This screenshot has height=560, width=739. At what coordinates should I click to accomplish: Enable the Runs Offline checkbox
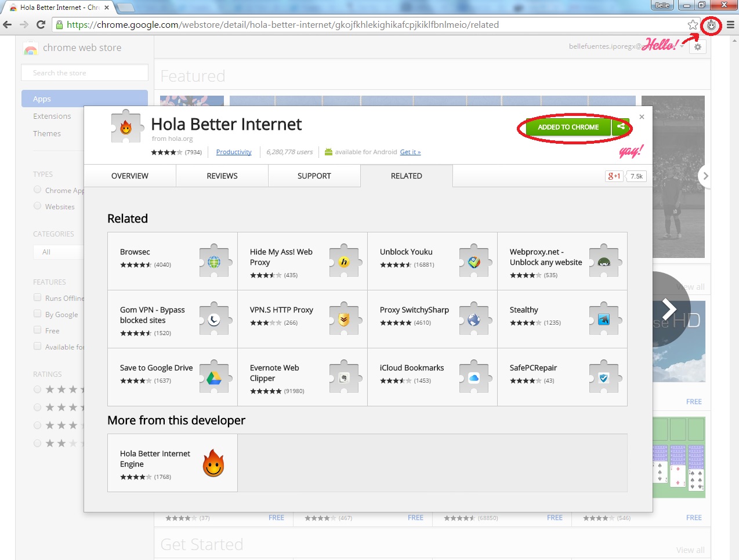pyautogui.click(x=38, y=298)
